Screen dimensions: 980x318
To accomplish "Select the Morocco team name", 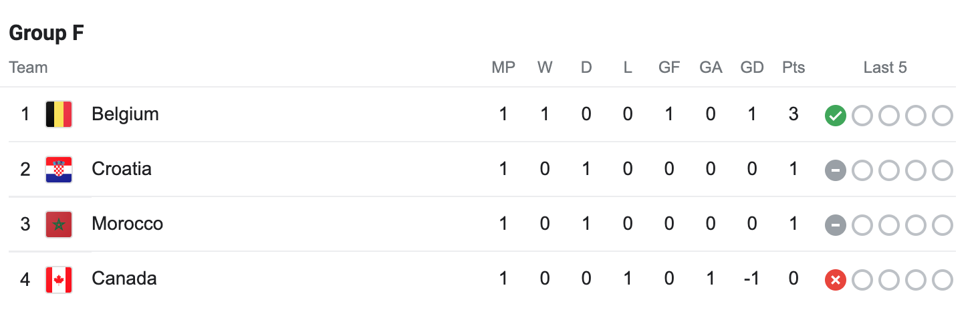I will (127, 224).
